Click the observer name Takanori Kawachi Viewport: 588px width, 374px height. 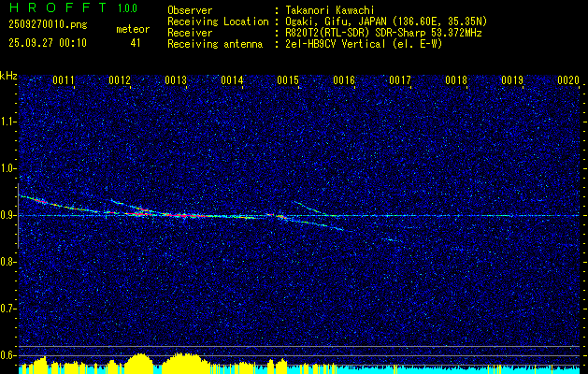[x=330, y=10]
